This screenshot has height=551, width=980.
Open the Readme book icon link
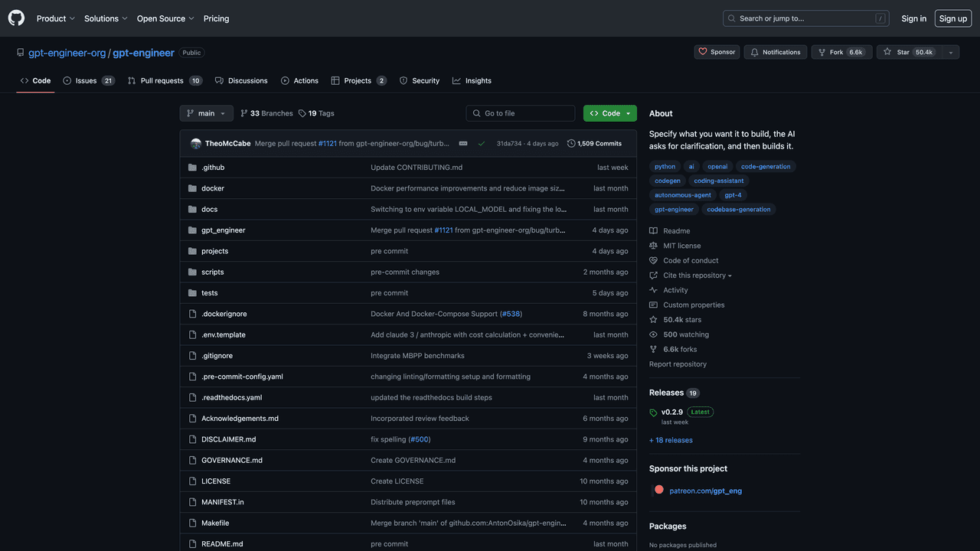(653, 231)
